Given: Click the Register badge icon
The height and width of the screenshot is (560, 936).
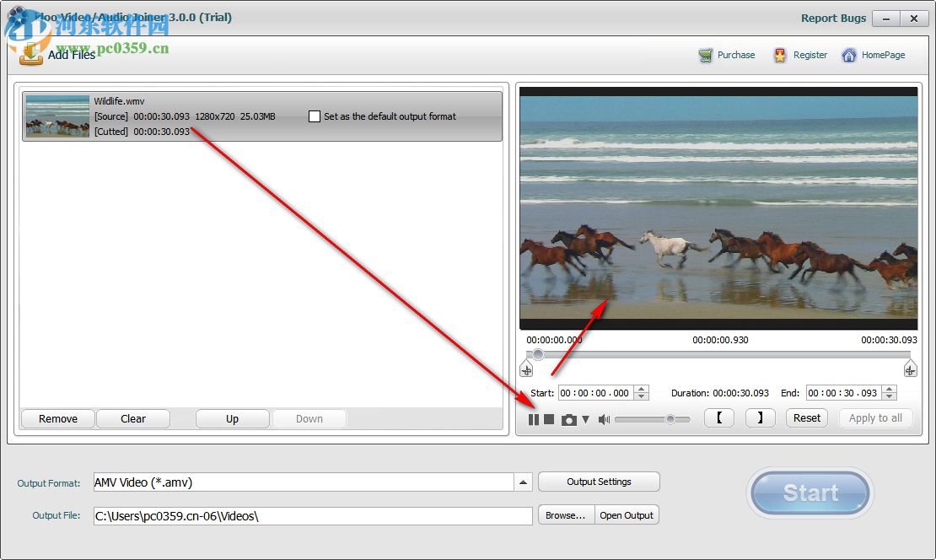Looking at the screenshot, I should (780, 56).
